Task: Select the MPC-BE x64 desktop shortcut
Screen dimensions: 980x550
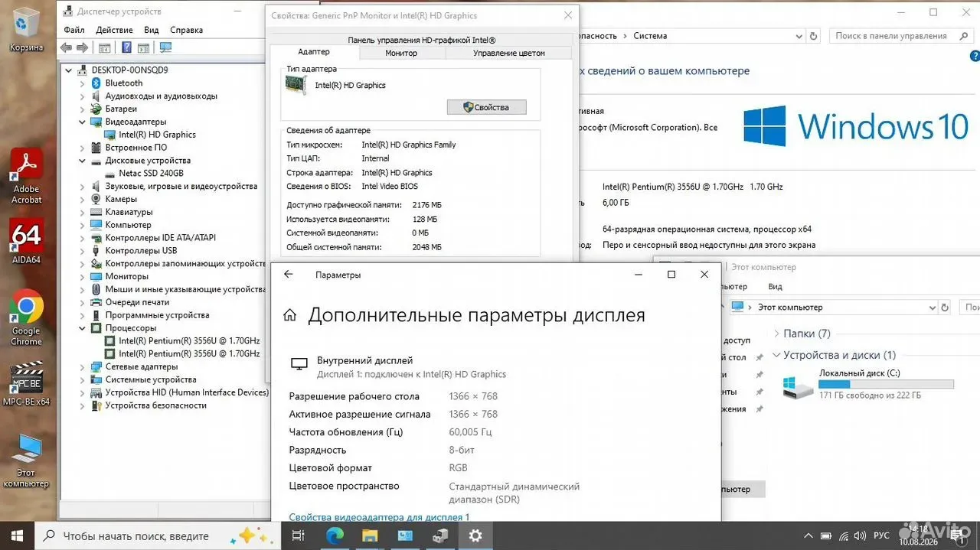Action: pyautogui.click(x=27, y=383)
